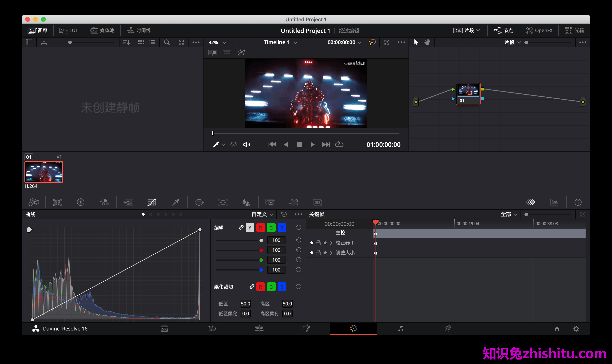Expand the 校正器 1 keyframe track
The image size is (612, 364).
click(331, 243)
